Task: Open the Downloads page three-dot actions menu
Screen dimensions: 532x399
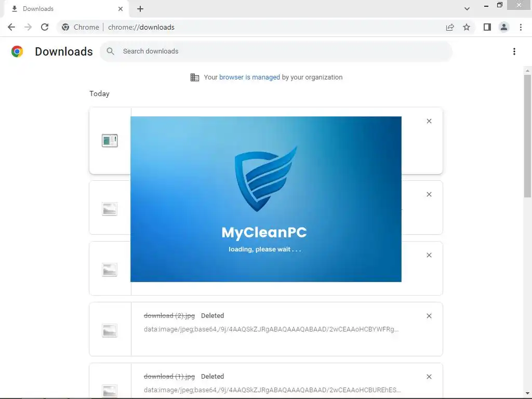Action: point(514,51)
